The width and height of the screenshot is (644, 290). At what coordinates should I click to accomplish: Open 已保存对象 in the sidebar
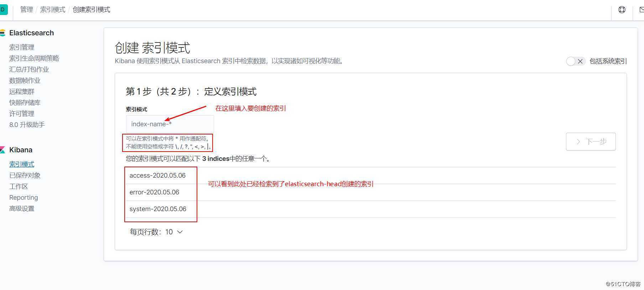pyautogui.click(x=25, y=175)
